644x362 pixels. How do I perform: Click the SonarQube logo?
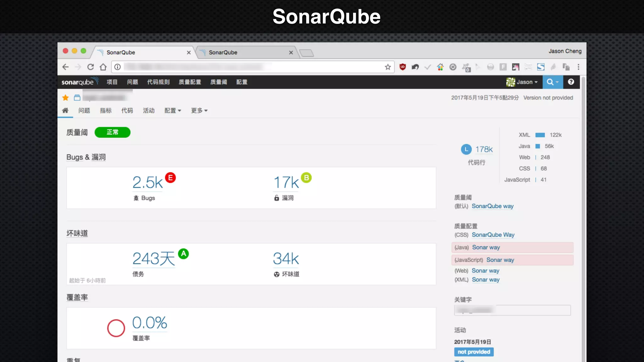coord(80,82)
